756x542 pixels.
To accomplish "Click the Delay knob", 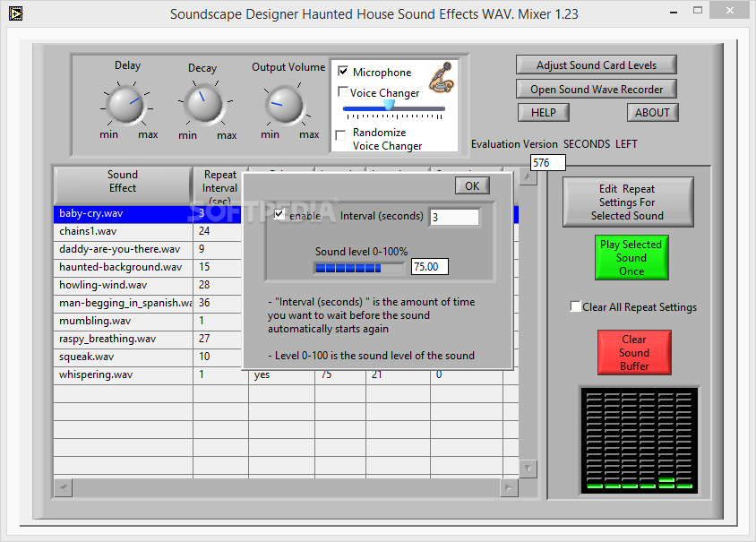I will (x=126, y=104).
